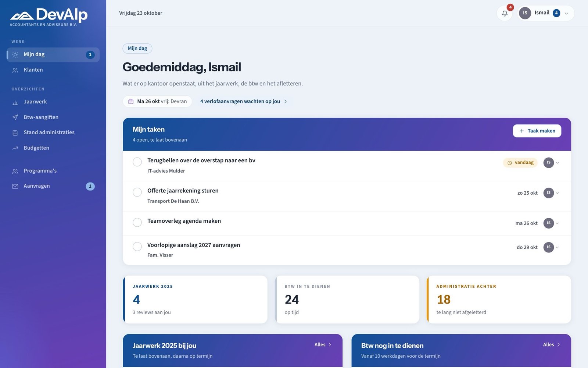This screenshot has width=588, height=368.
Task: Click the IS avatar in the top bar
Action: (x=525, y=13)
